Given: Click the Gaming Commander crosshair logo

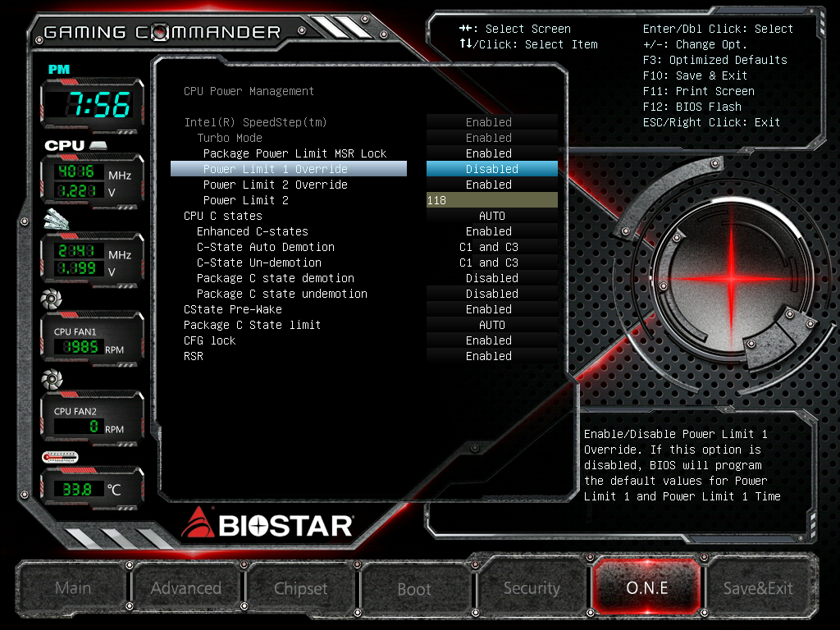Looking at the screenshot, I should click(x=159, y=33).
